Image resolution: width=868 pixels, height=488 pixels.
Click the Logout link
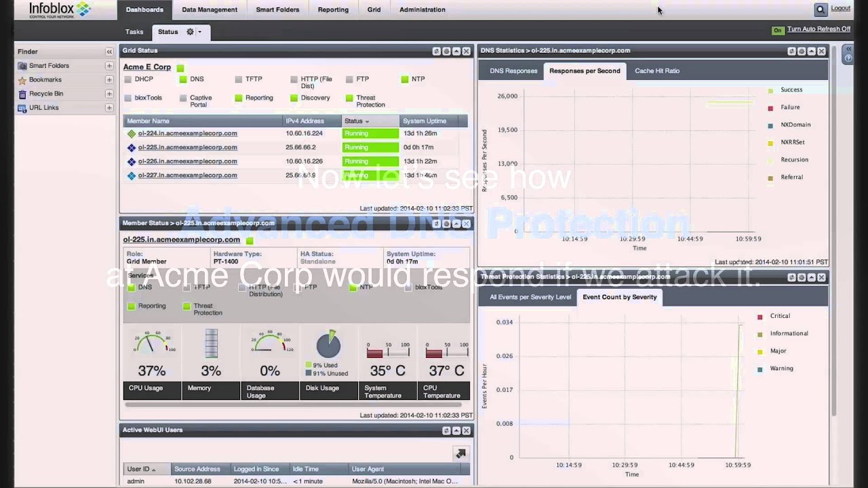840,8
